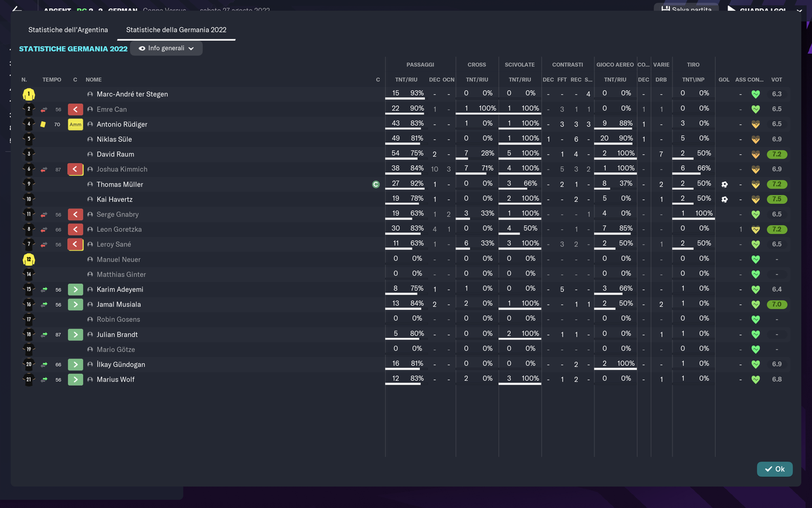Go back with the arrow icon
This screenshot has height=508, width=812.
(x=17, y=10)
